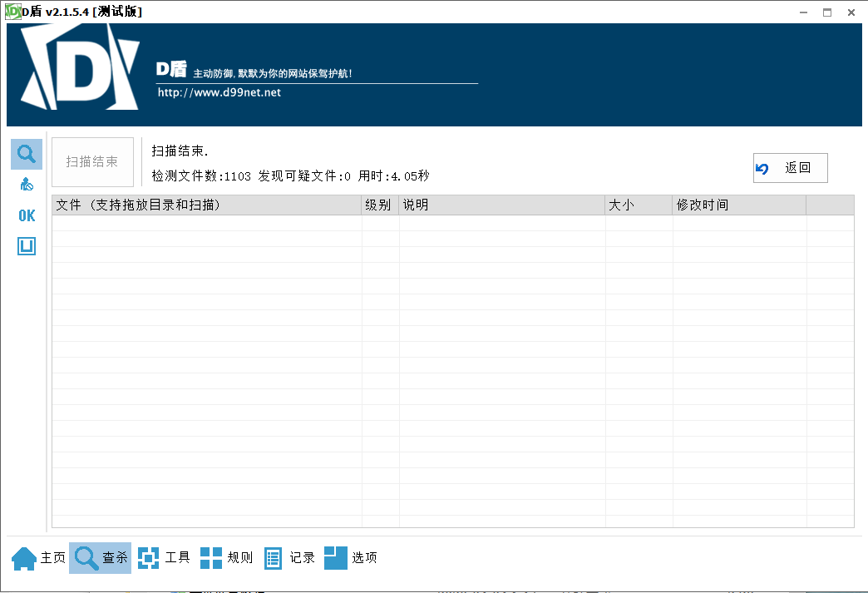
Task: Open the 记录 logs tab
Action: (289, 557)
